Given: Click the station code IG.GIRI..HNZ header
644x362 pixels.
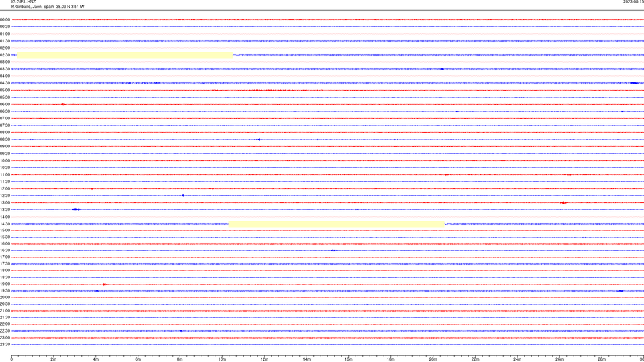Looking at the screenshot, I should pyautogui.click(x=23, y=1).
